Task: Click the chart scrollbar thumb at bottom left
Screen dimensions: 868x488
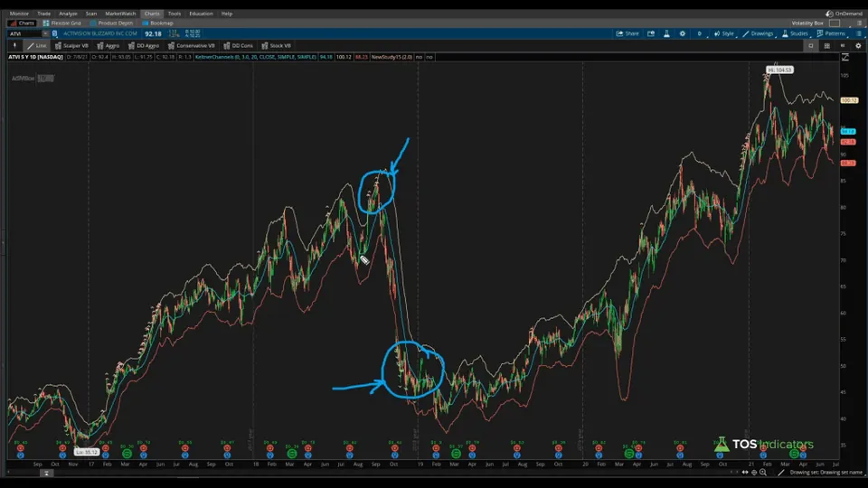Action: click(x=46, y=473)
